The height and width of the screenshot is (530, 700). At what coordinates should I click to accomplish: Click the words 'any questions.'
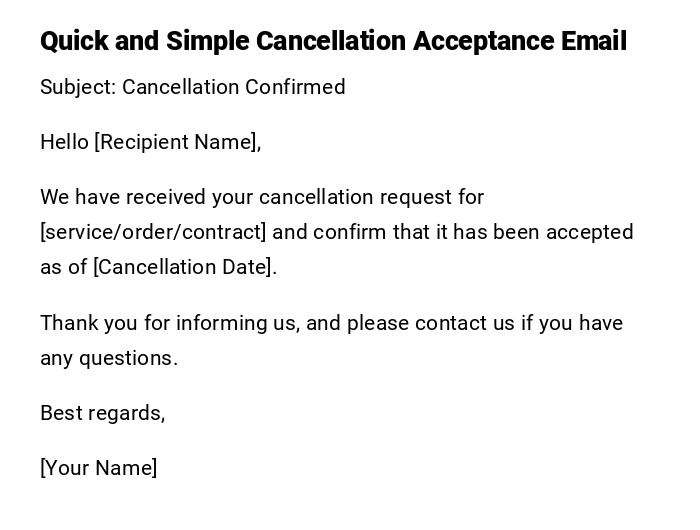(109, 358)
